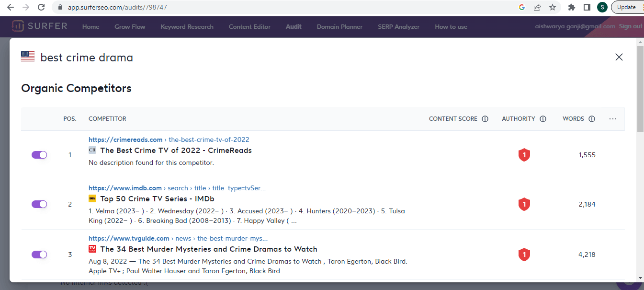Click the US flag icon
This screenshot has width=644, height=290.
coord(28,57)
